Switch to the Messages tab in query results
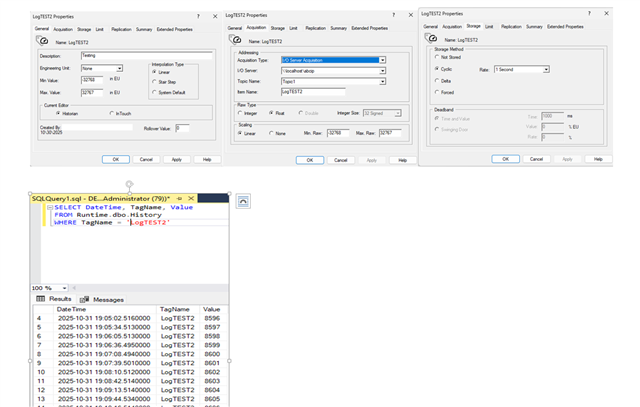The image size is (640, 407). (103, 299)
